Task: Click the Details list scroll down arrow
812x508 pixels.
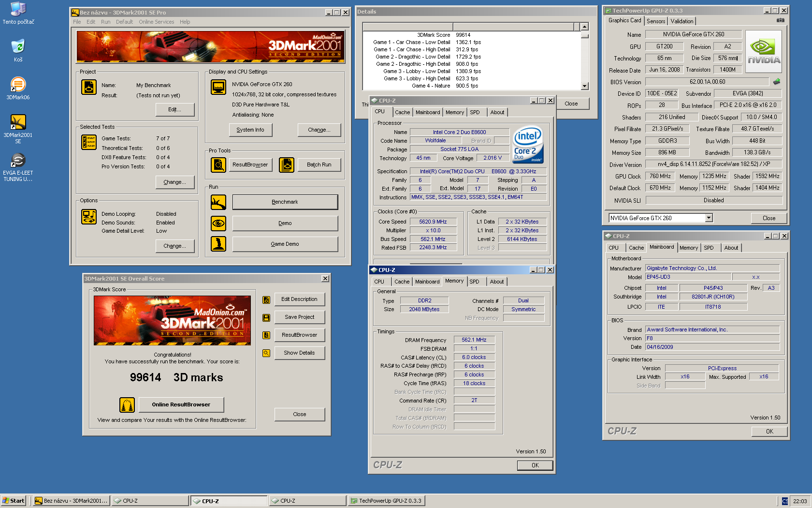Action: (585, 86)
